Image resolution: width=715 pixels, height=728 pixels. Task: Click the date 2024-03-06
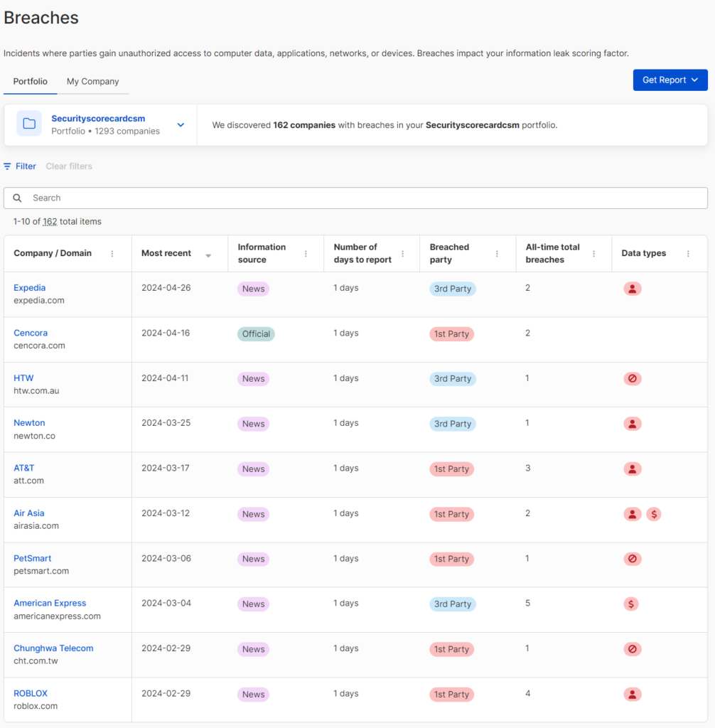166,559
